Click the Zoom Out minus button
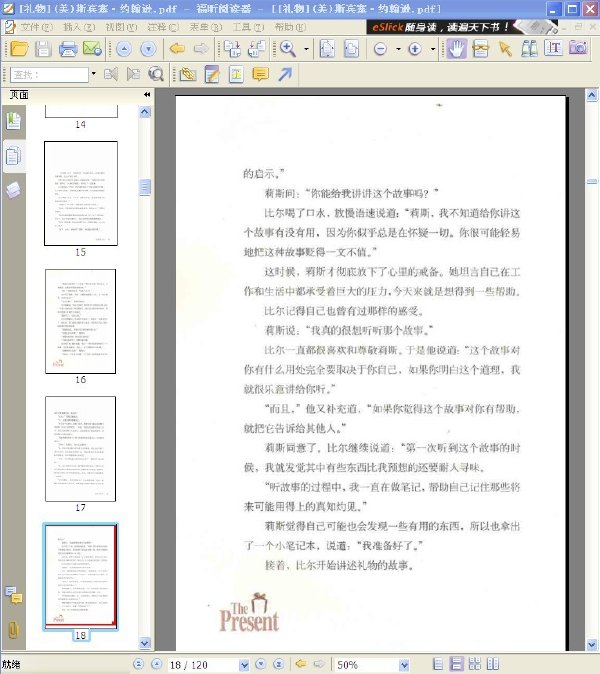This screenshot has height=674, width=600. 380,49
